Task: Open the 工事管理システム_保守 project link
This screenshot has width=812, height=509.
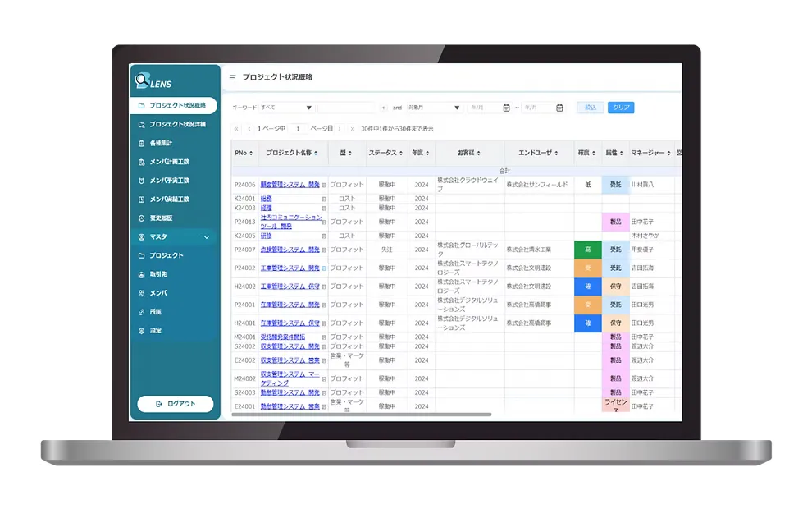Action: (x=290, y=287)
